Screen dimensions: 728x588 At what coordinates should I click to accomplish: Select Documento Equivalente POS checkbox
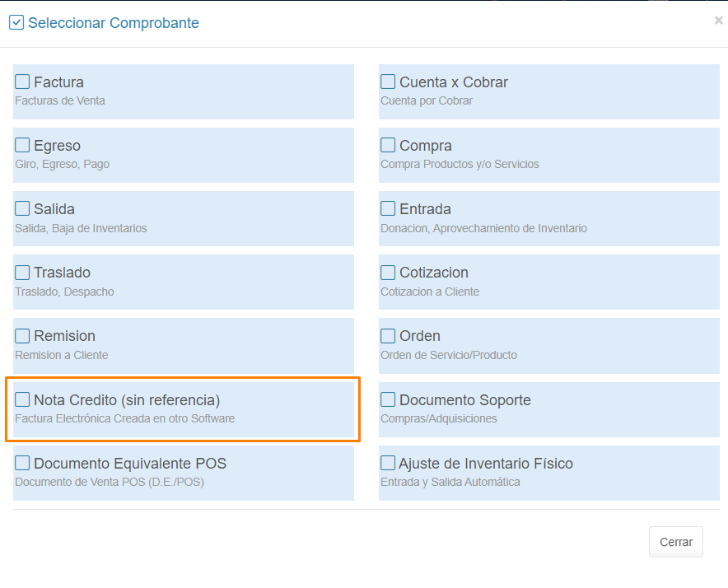[x=22, y=463]
